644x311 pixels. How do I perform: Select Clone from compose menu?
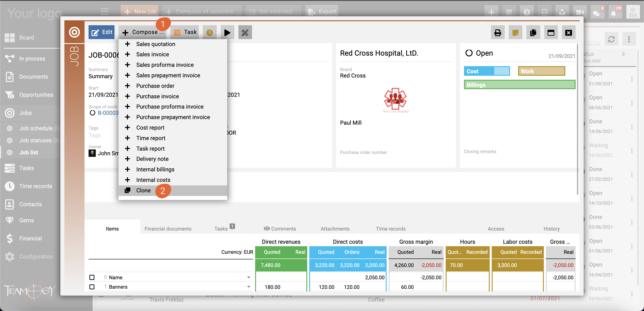click(173, 190)
